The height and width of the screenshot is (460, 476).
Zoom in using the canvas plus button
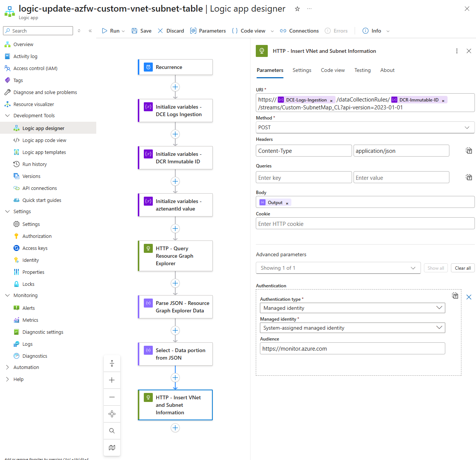(112, 380)
